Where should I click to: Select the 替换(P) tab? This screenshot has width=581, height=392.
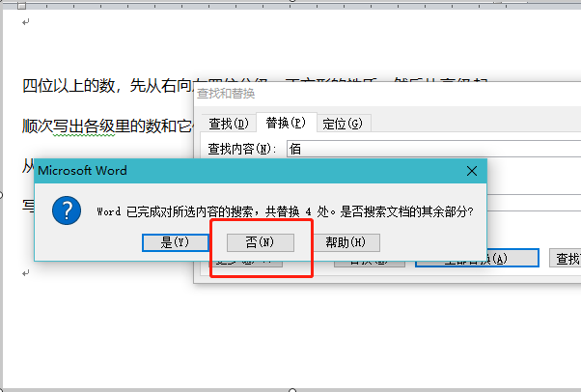click(x=286, y=123)
